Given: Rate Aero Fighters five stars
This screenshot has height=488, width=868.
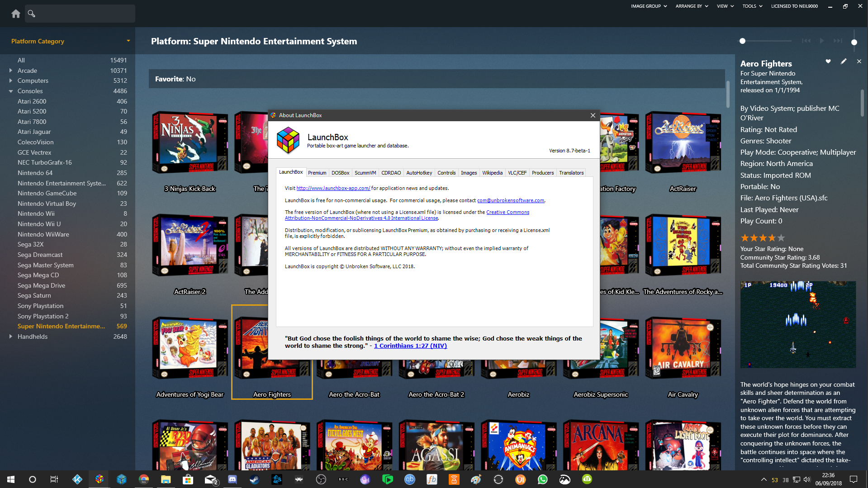Looking at the screenshot, I should tap(781, 238).
